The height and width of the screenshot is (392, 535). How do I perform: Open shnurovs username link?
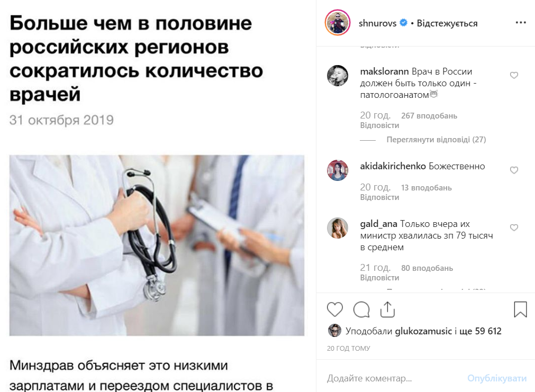[x=377, y=23]
